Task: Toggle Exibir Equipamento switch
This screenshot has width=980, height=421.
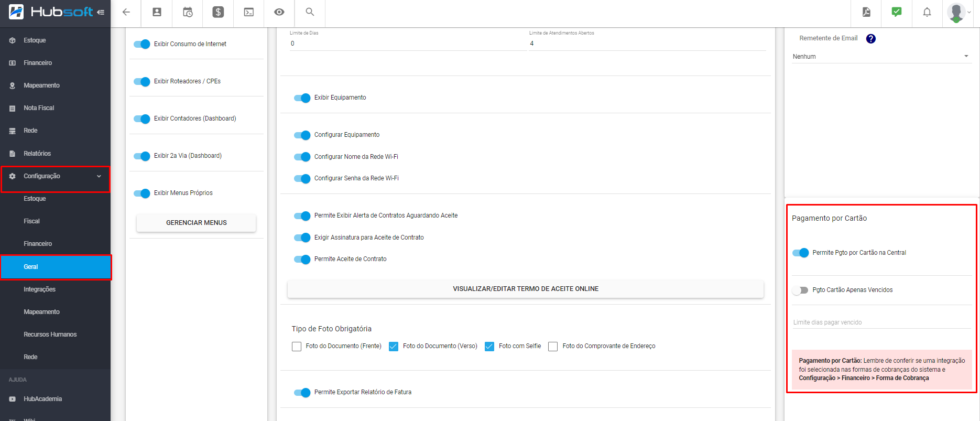Action: [302, 98]
